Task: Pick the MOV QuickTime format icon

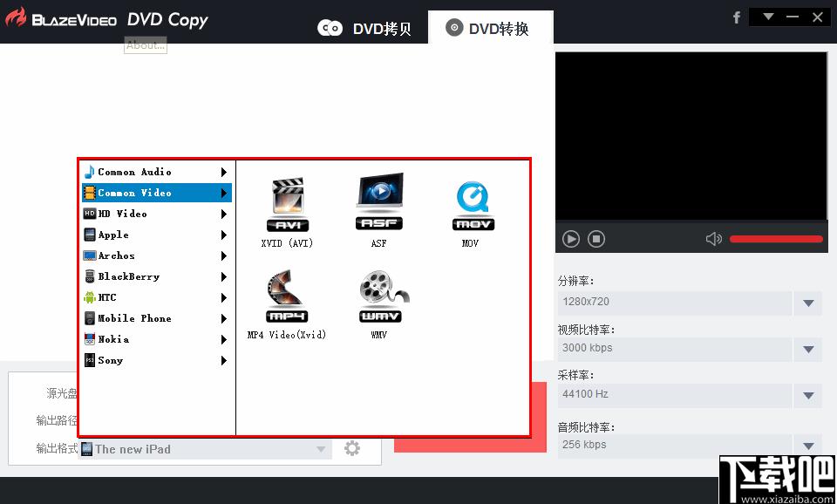Action: (473, 206)
